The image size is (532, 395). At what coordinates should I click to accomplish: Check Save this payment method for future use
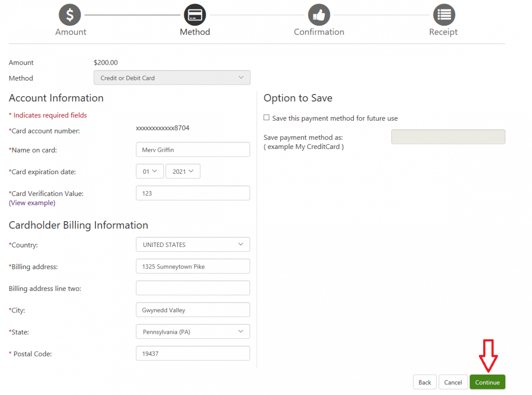[266, 118]
